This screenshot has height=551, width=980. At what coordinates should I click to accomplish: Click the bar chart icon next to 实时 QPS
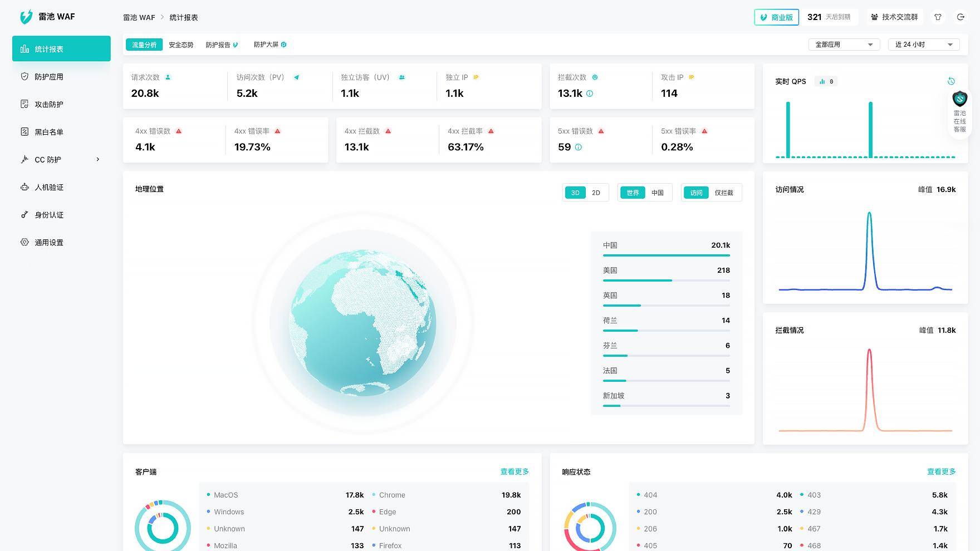click(x=822, y=82)
